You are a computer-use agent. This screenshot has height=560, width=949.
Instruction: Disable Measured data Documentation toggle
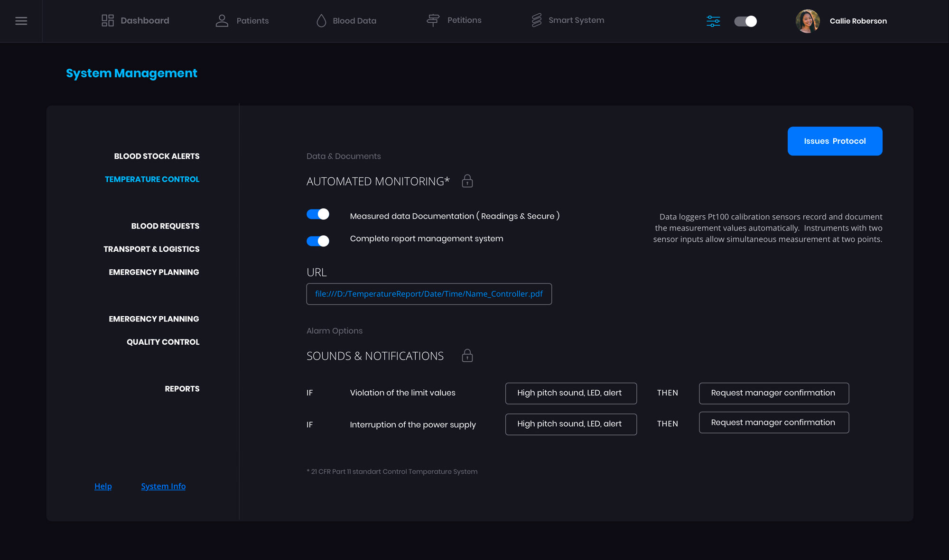click(318, 214)
